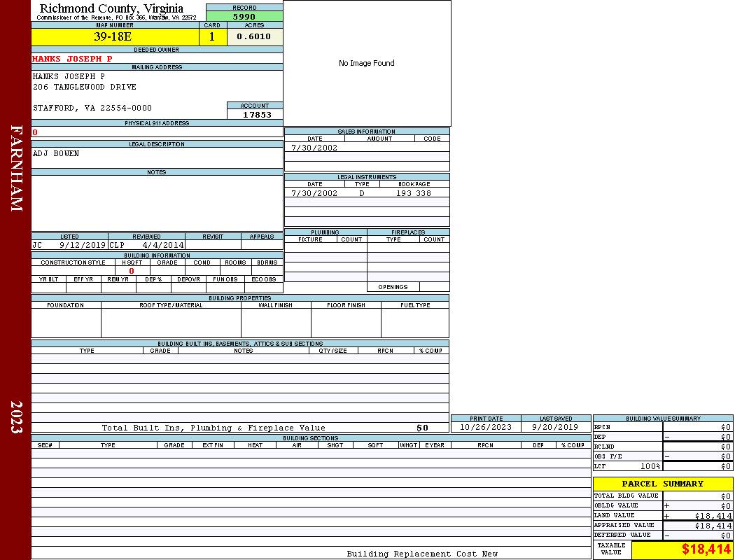Click the empty Notes box
The width and height of the screenshot is (735, 560).
[157, 203]
